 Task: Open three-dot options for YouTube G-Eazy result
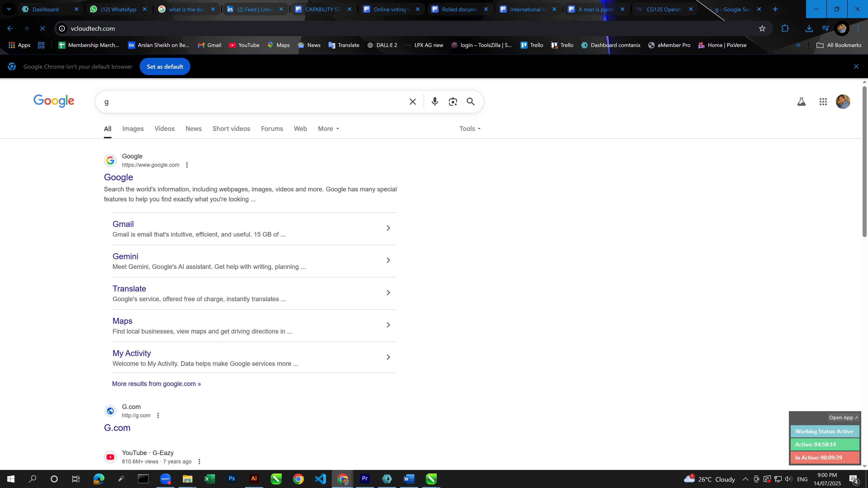click(199, 461)
